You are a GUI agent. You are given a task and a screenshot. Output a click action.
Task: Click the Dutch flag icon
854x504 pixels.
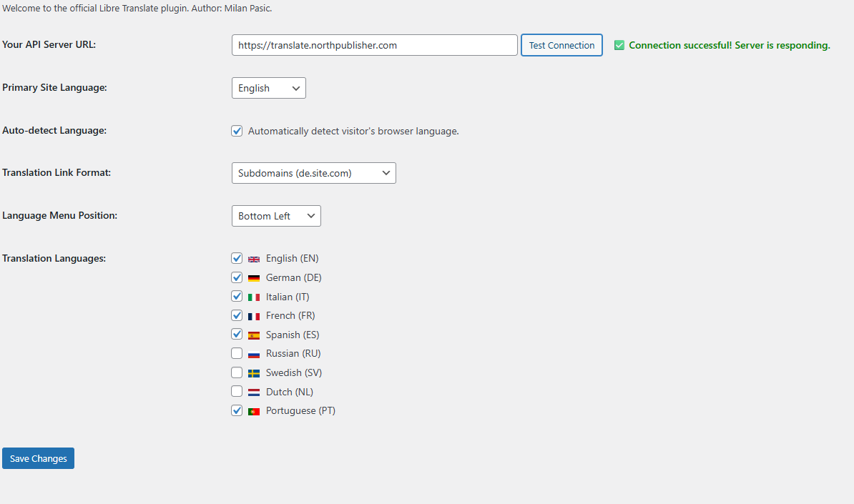pyautogui.click(x=254, y=391)
